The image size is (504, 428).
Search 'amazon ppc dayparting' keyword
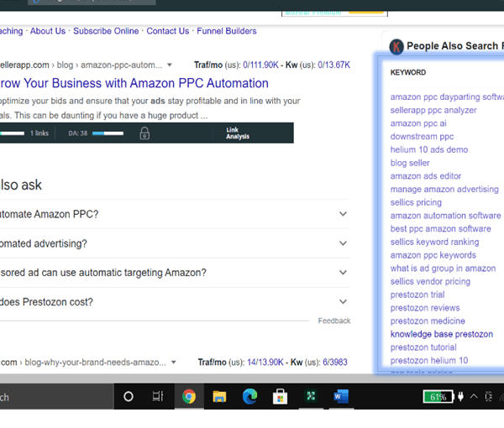coord(447,97)
